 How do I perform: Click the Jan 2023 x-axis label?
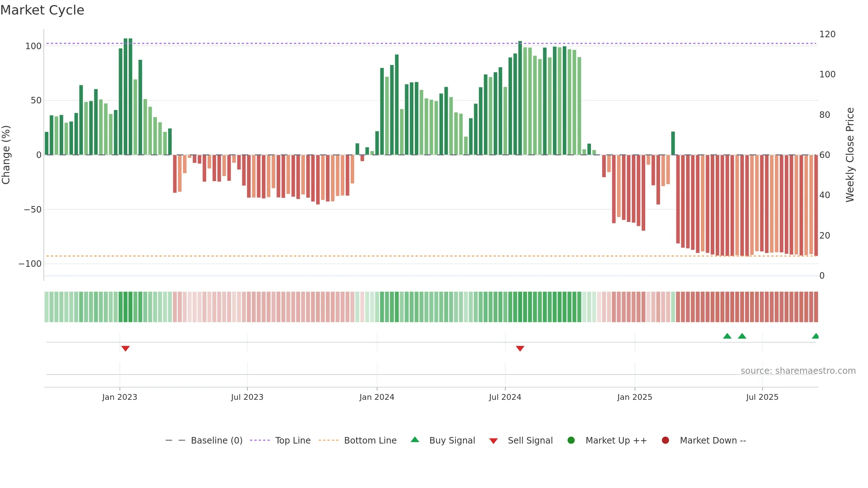120,397
